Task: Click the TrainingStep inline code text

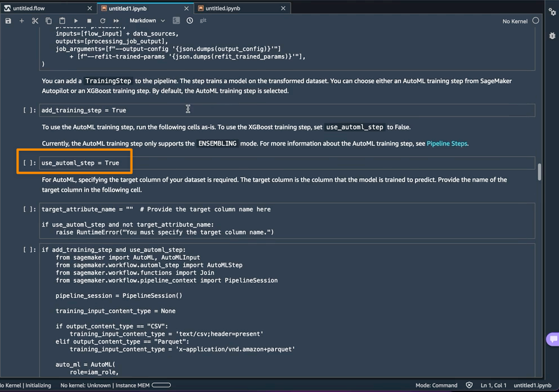Action: click(109, 81)
